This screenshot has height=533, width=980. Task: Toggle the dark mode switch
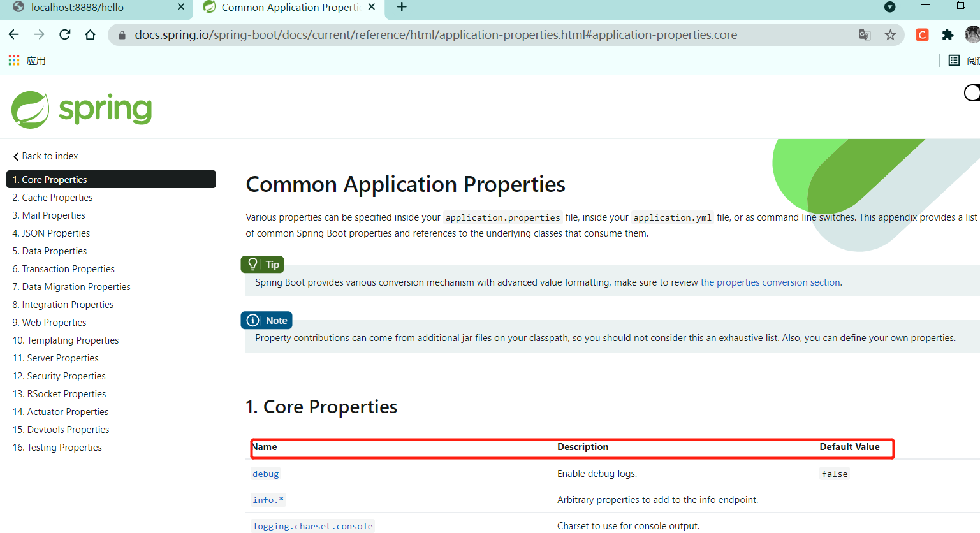(972, 93)
